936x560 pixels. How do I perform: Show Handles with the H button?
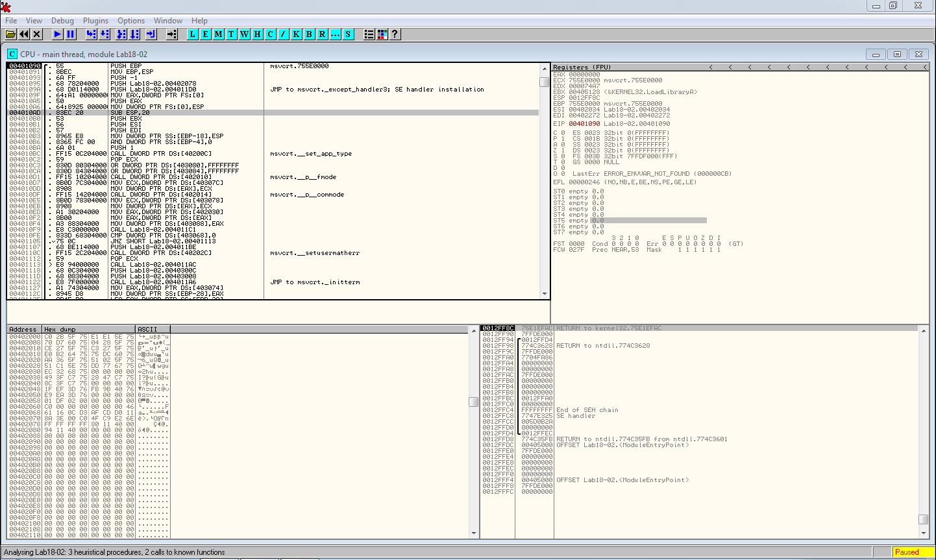tap(258, 34)
